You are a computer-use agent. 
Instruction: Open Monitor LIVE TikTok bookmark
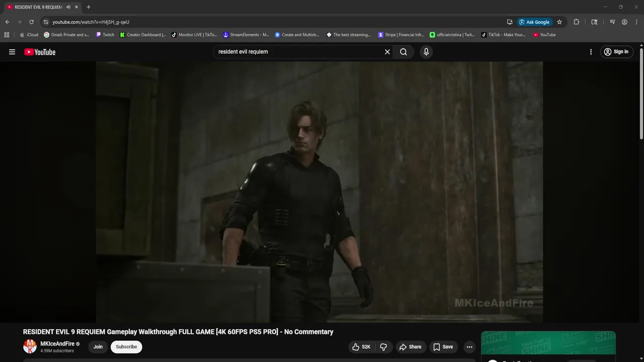click(194, 35)
